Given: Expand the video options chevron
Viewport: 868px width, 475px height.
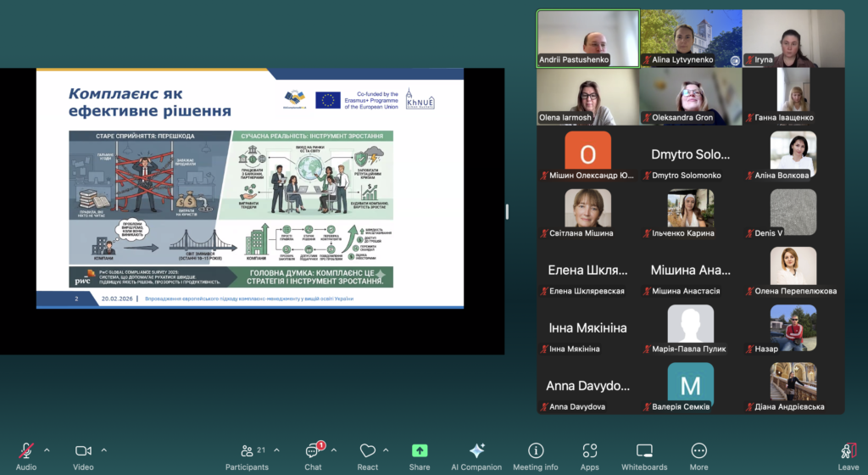Looking at the screenshot, I should click(x=103, y=450).
